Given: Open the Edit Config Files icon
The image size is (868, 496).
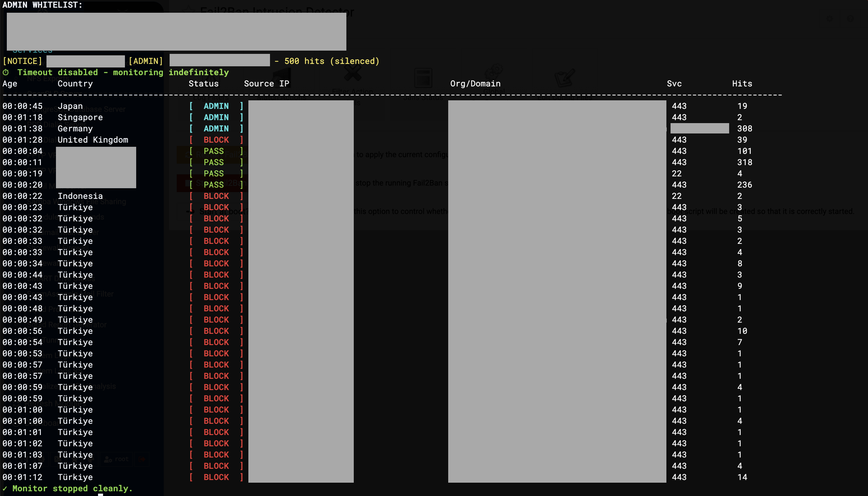Looking at the screenshot, I should point(565,78).
